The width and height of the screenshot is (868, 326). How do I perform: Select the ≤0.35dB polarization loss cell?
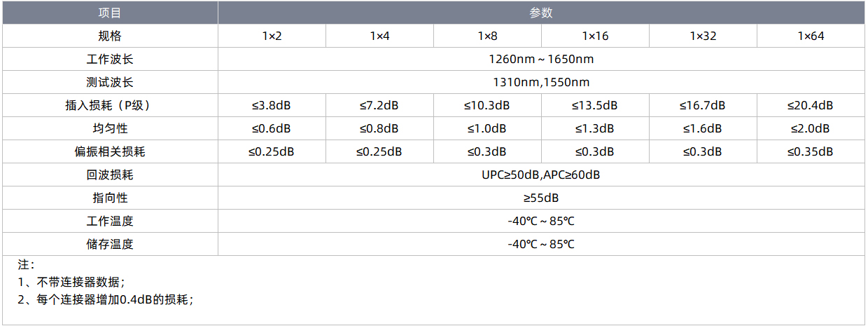point(811,151)
